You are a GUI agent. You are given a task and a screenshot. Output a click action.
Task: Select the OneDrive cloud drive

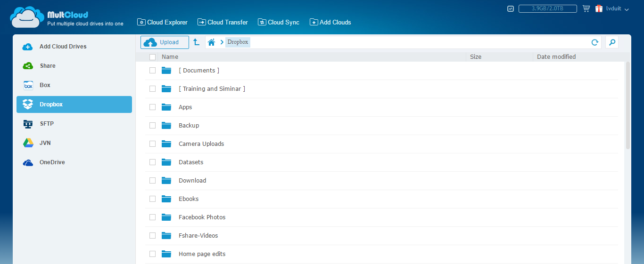pos(74,162)
